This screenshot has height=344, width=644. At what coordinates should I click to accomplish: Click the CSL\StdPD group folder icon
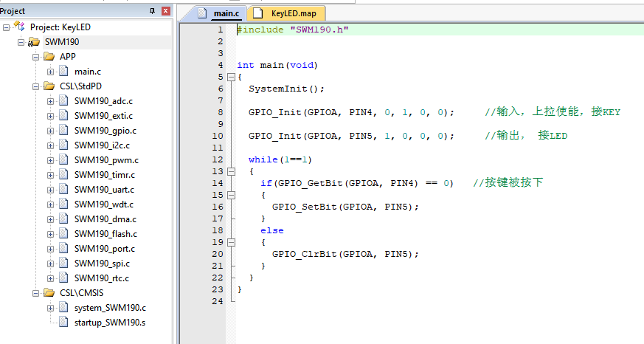(x=49, y=86)
